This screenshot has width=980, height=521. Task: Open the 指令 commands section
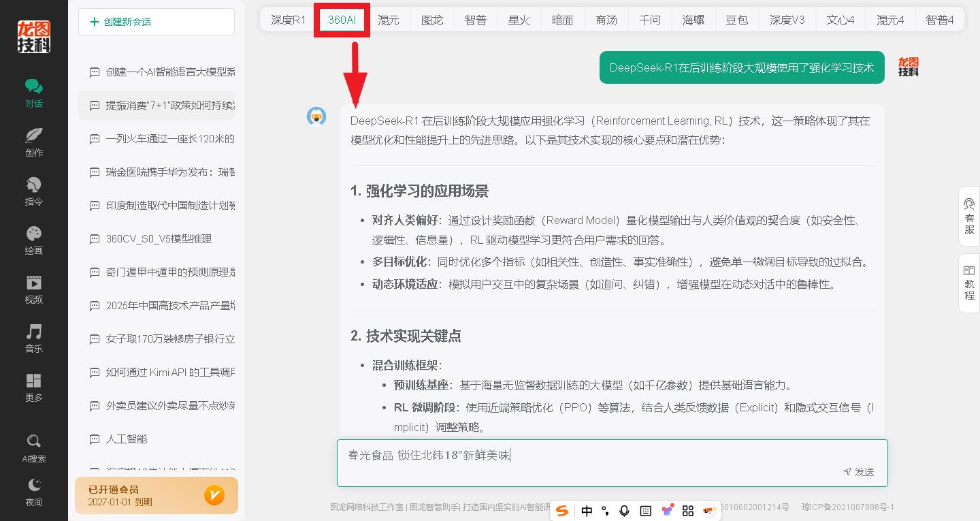[34, 191]
